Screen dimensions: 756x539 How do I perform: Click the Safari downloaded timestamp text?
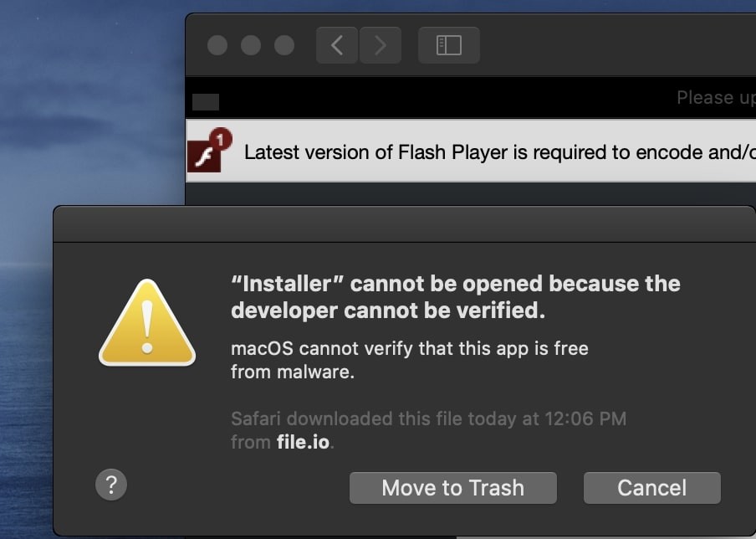428,418
